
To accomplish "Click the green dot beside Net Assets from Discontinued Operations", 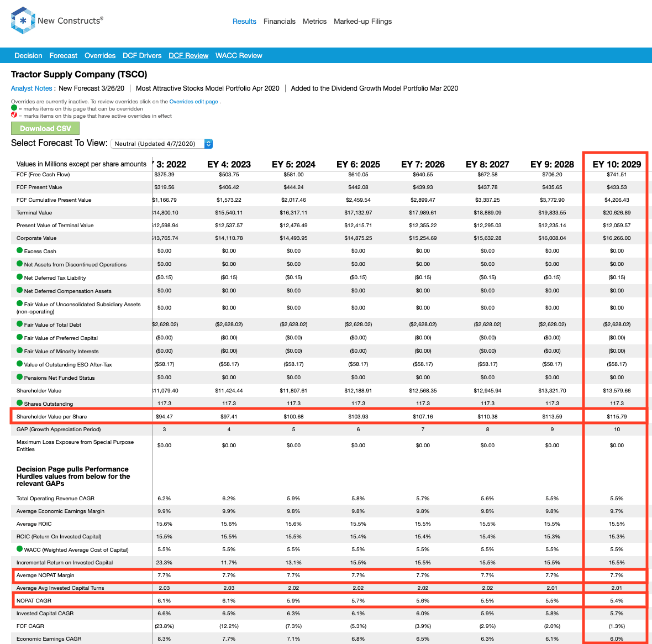I will (19, 264).
